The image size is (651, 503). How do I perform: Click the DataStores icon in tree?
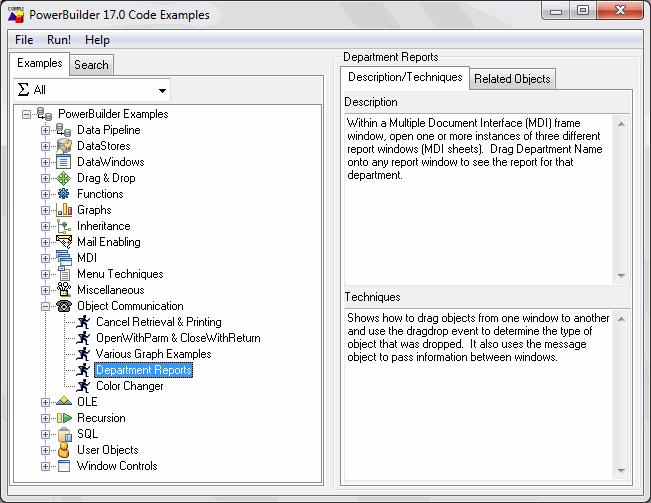pos(64,146)
